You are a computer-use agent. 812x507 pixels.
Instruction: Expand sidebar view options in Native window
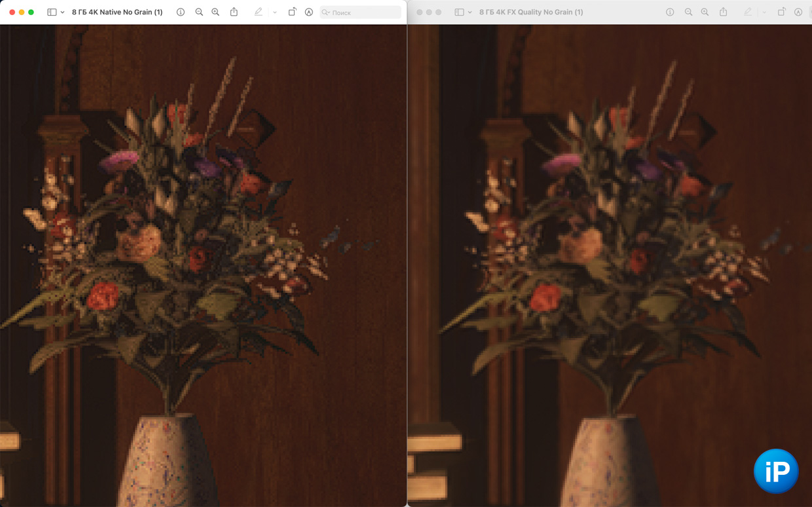coord(63,12)
